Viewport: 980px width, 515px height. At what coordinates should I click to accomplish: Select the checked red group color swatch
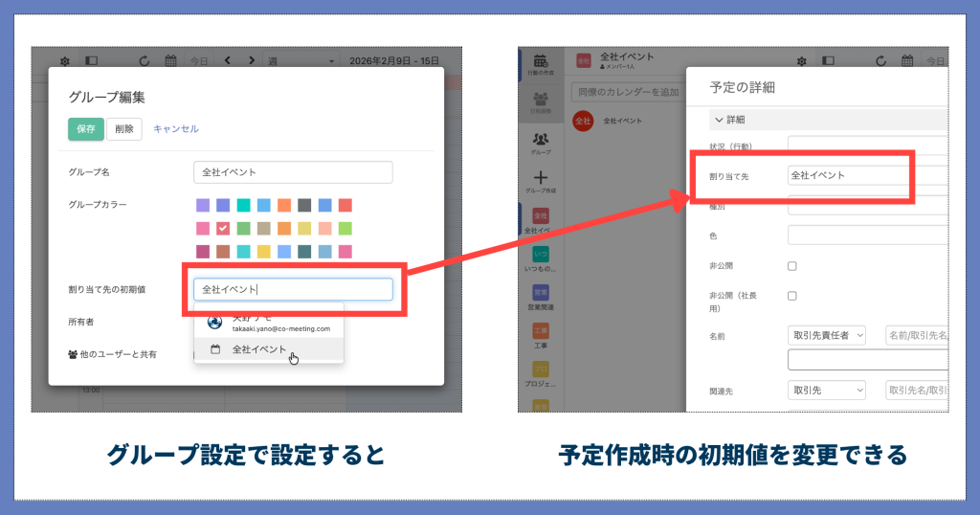coord(223,229)
